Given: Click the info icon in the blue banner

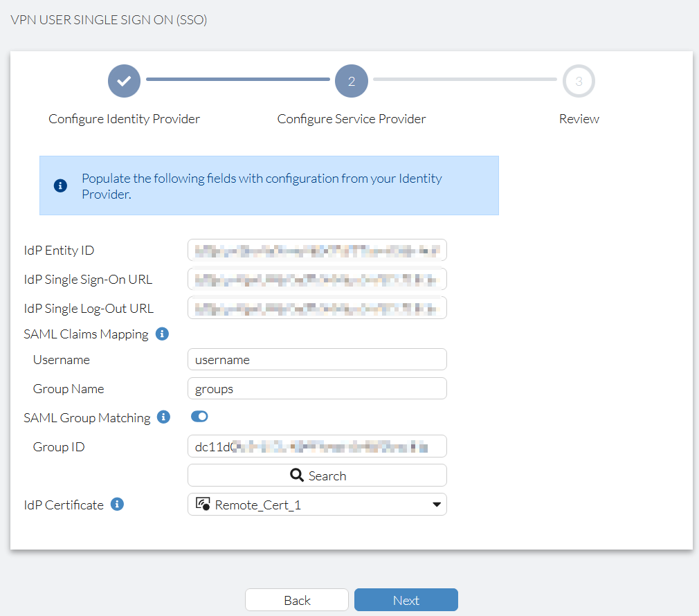Looking at the screenshot, I should click(x=60, y=185).
